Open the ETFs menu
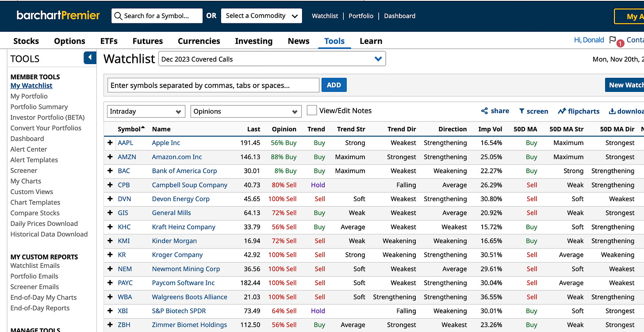This screenshot has width=644, height=332. tap(109, 41)
